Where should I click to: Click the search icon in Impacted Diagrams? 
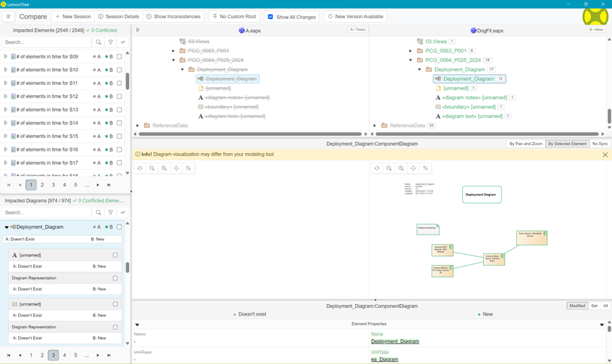click(x=99, y=212)
